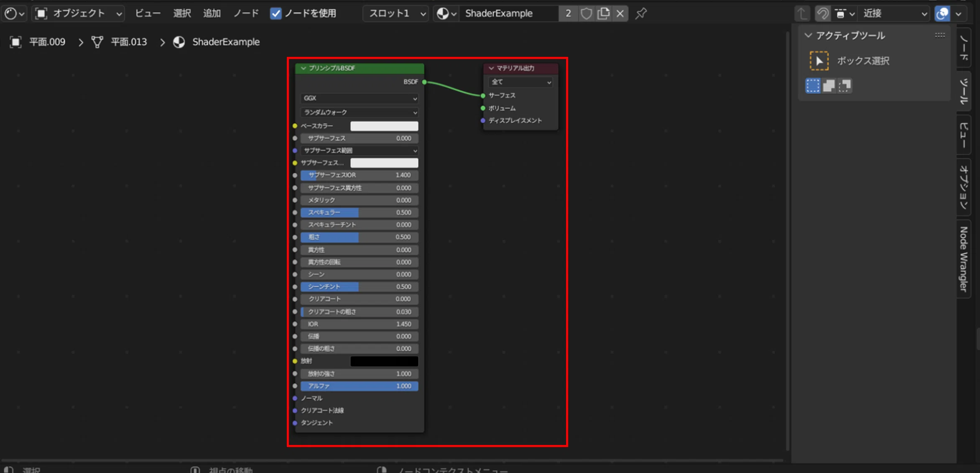Image resolution: width=980 pixels, height=473 pixels.
Task: Click the 平面.009 object breadcrumb
Action: [x=38, y=42]
